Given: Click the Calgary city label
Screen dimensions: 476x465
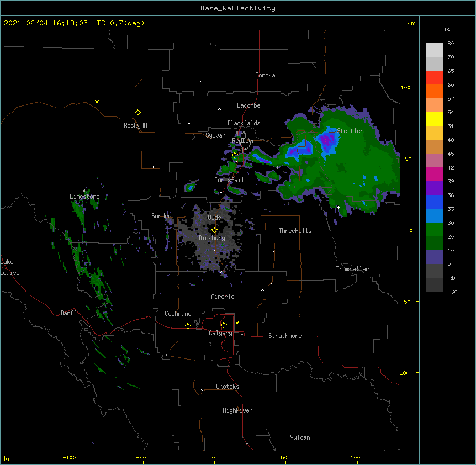Looking at the screenshot, I should tap(220, 333).
